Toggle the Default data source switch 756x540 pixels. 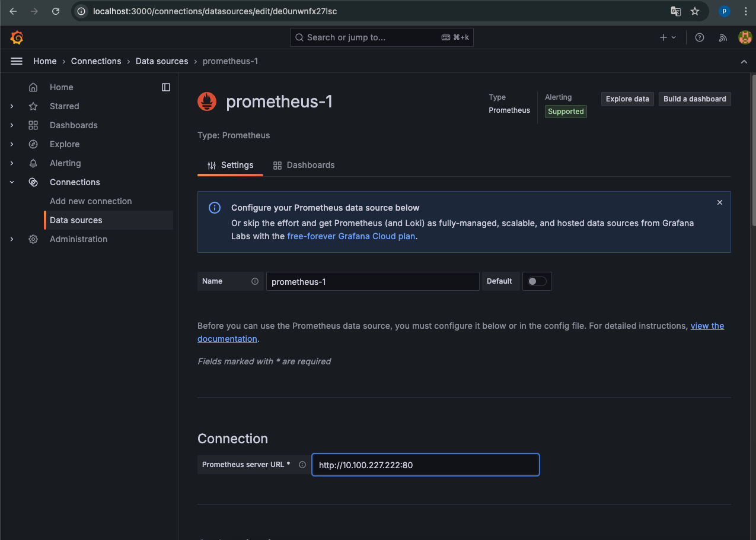[x=537, y=281]
